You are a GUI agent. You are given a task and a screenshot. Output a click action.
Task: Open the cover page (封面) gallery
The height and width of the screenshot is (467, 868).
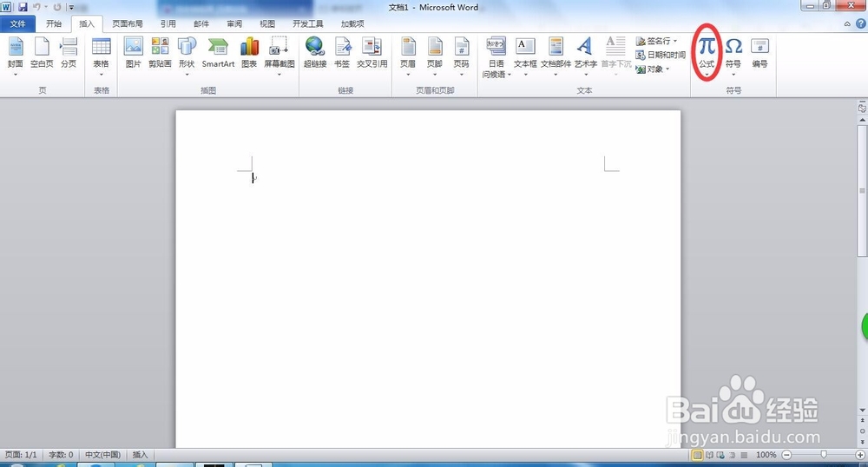[x=16, y=57]
